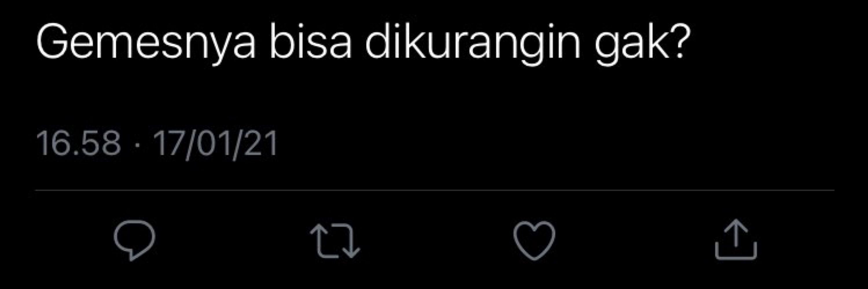Retweet this post using the arrows icon
Screen dimensions: 868x289
(x=335, y=240)
